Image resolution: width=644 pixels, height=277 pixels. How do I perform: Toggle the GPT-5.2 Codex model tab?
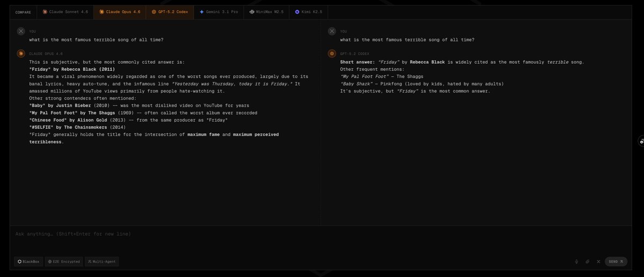click(169, 12)
